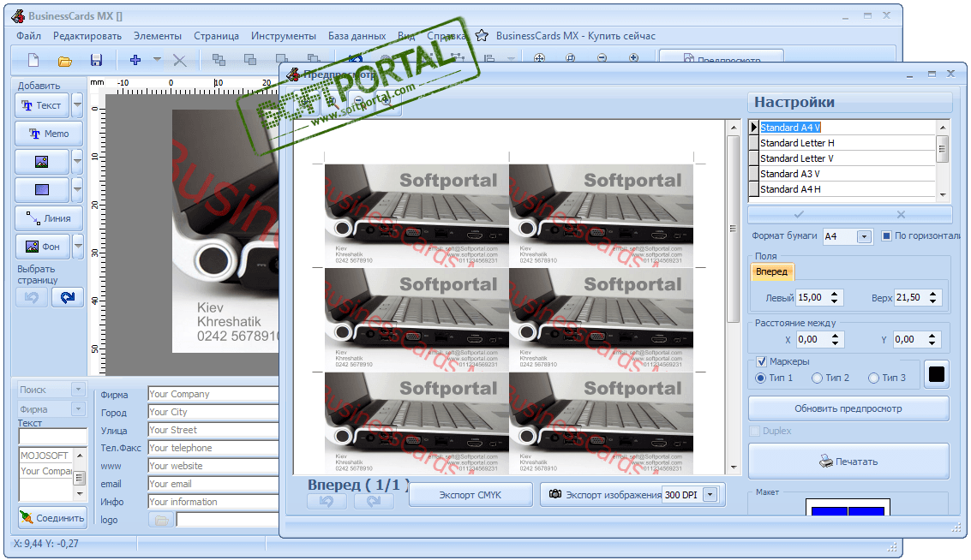The height and width of the screenshot is (560, 971).
Task: Click the logo browse folder icon
Action: coord(161,520)
